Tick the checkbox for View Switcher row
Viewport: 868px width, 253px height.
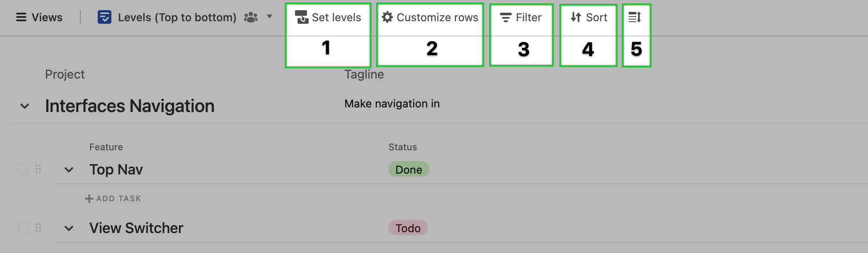coord(23,228)
